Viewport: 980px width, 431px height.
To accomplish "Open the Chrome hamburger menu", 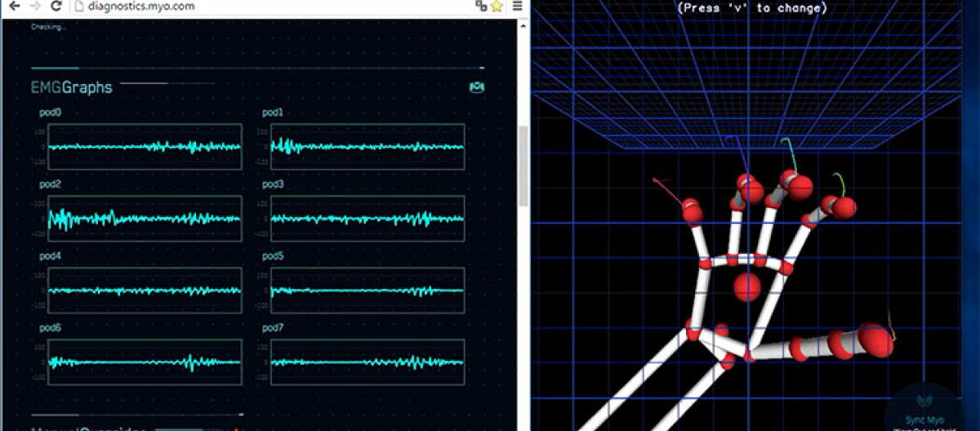I will pyautogui.click(x=517, y=6).
